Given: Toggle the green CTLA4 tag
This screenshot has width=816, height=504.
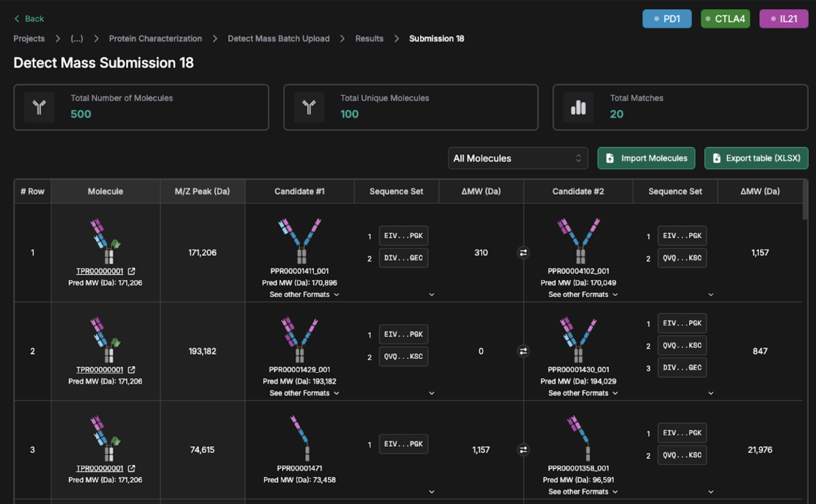Looking at the screenshot, I should pos(725,19).
